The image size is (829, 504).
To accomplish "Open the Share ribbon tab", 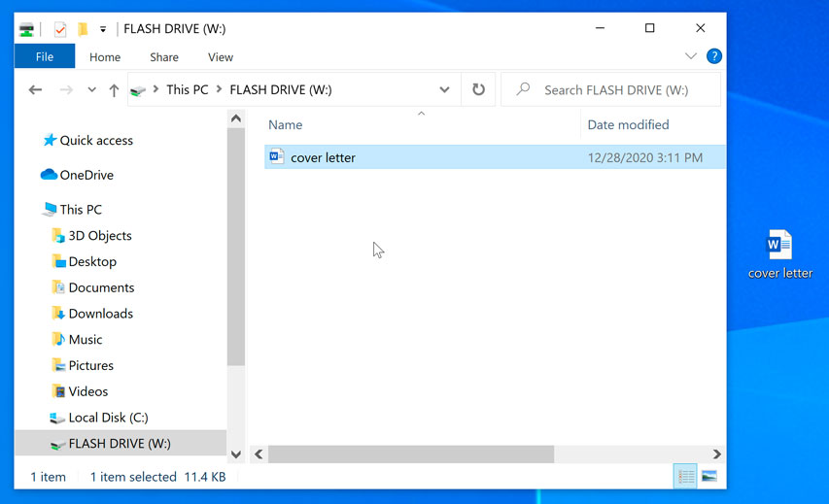I will [x=164, y=57].
